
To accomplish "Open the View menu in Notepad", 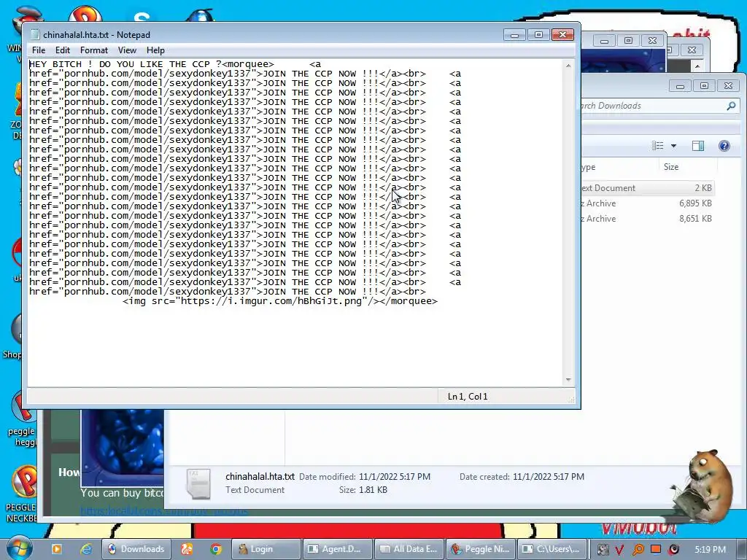I will click(127, 50).
